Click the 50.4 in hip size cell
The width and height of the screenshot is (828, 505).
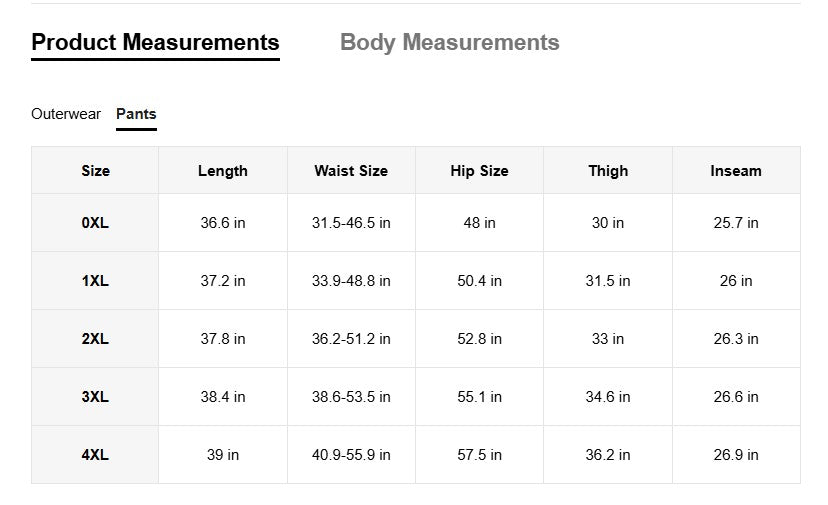pyautogui.click(x=479, y=281)
